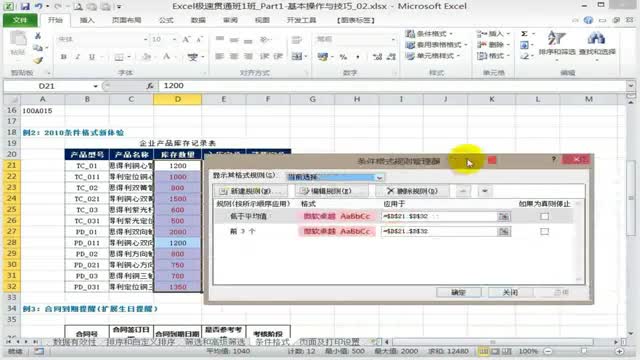Open Format as Table (套用表格格式) dropdown
The image size is (640, 360).
pyautogui.click(x=436, y=45)
